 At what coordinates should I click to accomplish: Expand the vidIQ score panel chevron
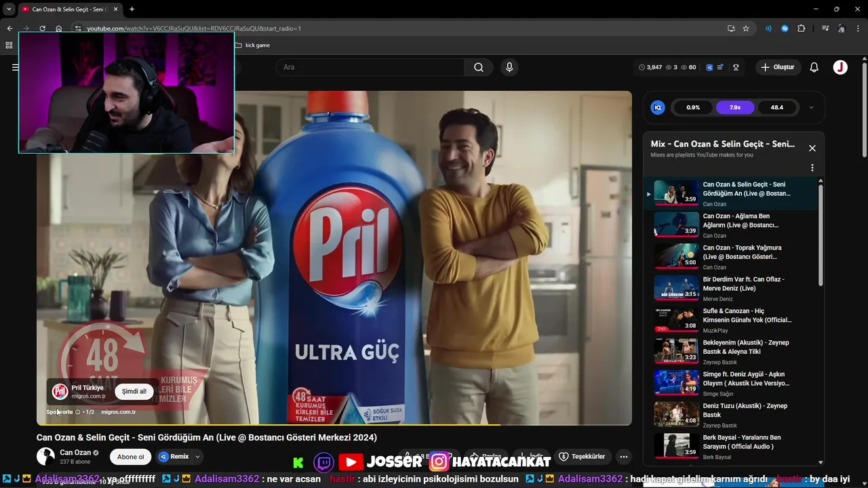811,107
